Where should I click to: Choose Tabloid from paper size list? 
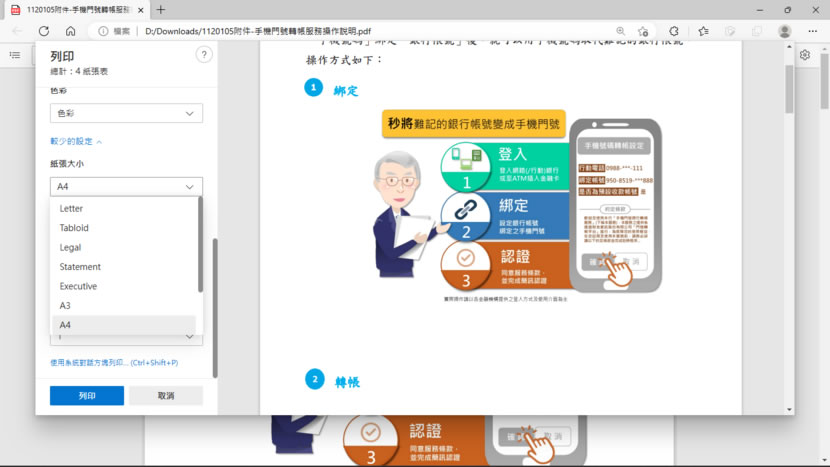(74, 228)
